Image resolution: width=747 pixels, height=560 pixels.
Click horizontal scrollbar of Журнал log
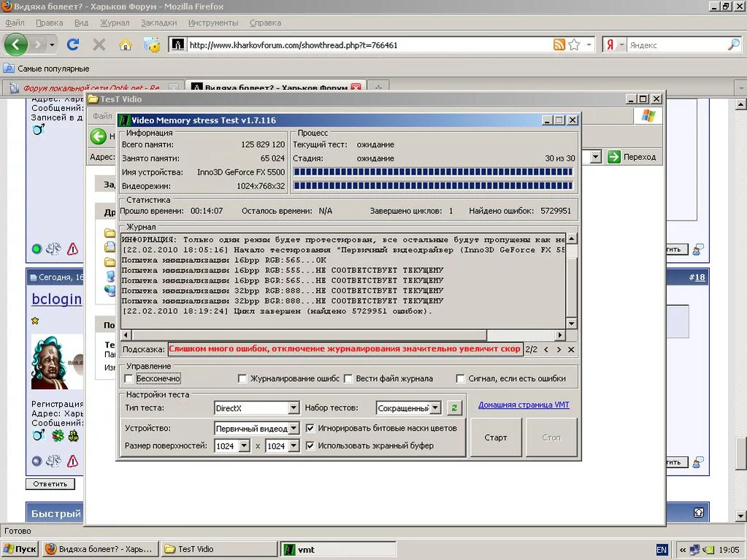[343, 335]
